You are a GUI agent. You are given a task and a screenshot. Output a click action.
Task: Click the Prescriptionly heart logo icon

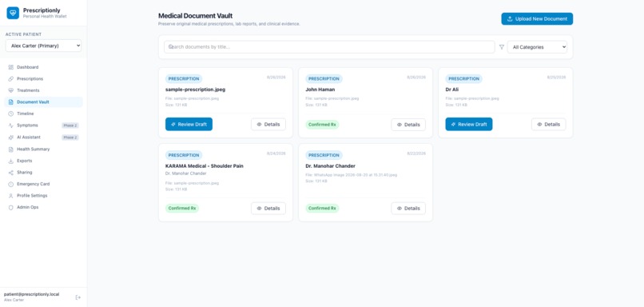pos(13,13)
